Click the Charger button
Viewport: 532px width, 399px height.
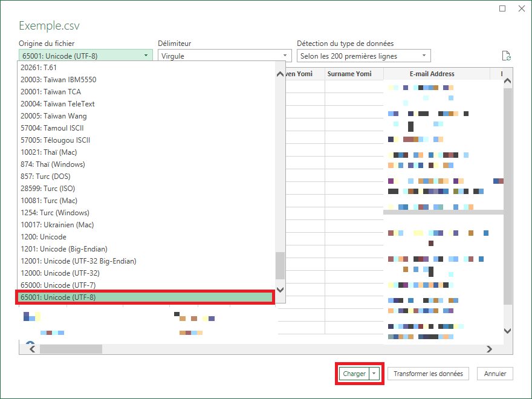pos(354,374)
